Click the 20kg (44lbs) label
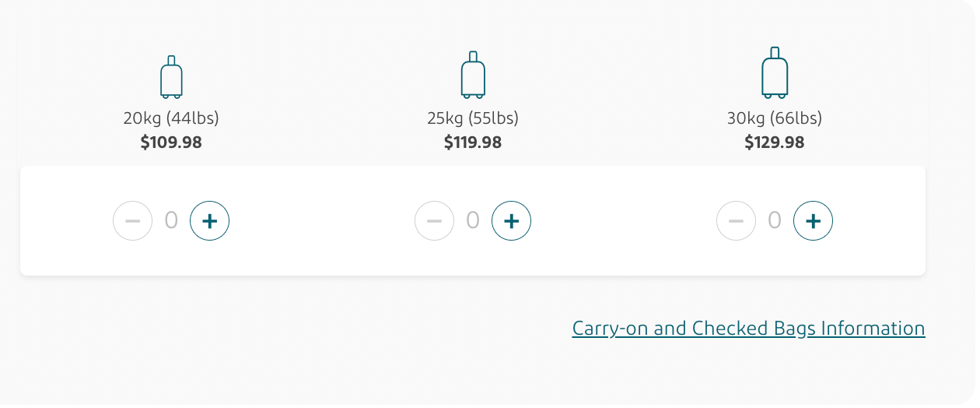This screenshot has height=408, width=980. coord(171,118)
